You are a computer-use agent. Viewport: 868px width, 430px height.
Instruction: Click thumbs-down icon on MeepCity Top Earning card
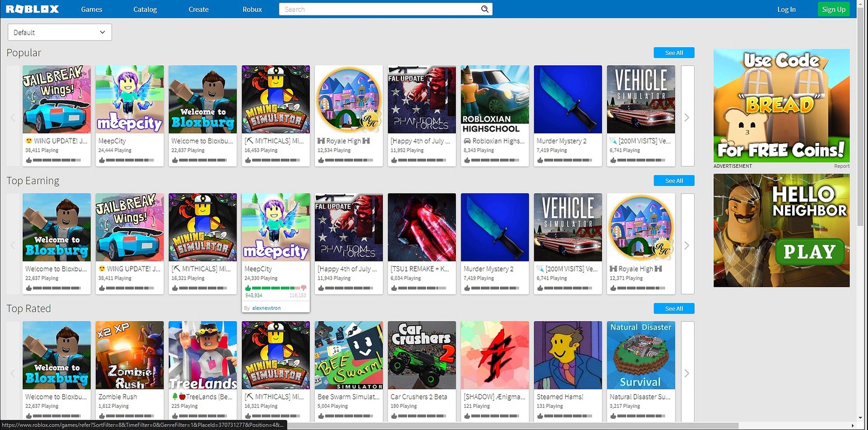(x=303, y=288)
